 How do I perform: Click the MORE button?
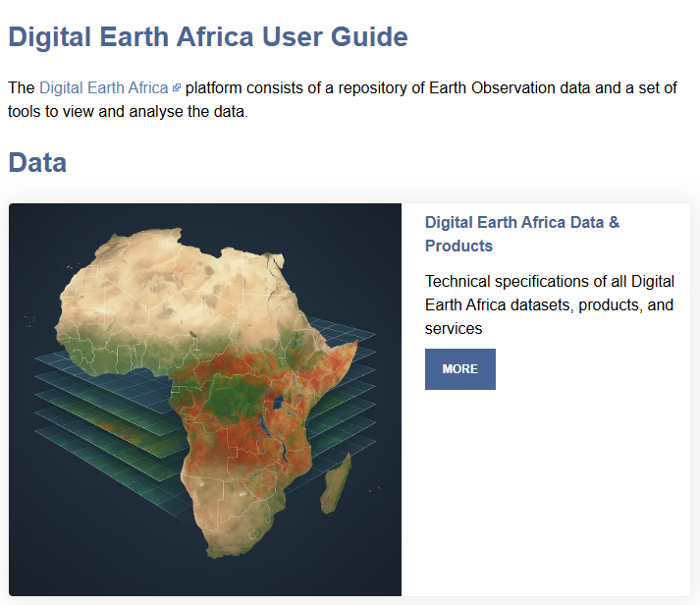459,369
